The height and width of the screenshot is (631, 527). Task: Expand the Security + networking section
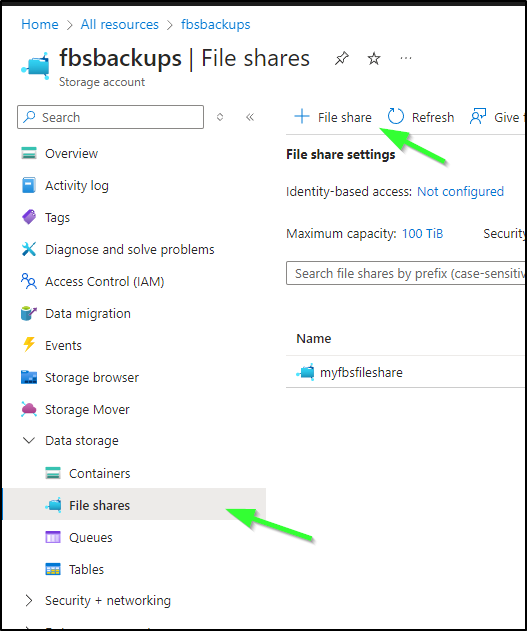tap(29, 600)
